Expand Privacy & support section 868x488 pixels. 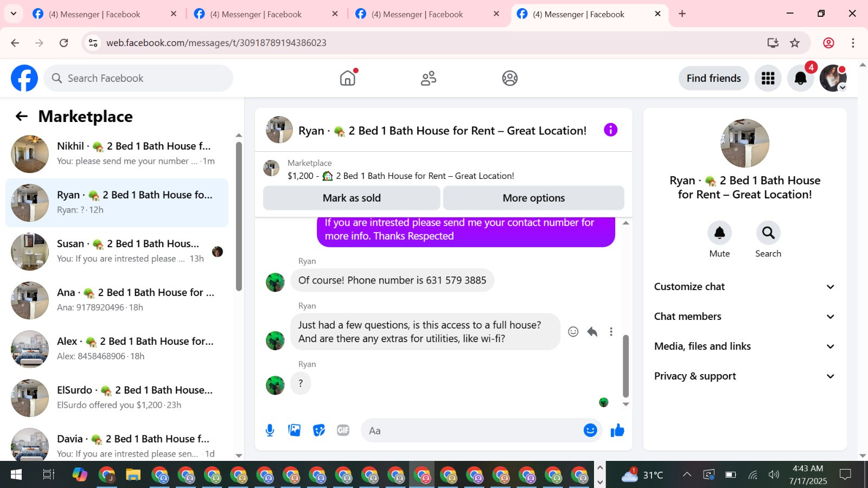point(744,376)
